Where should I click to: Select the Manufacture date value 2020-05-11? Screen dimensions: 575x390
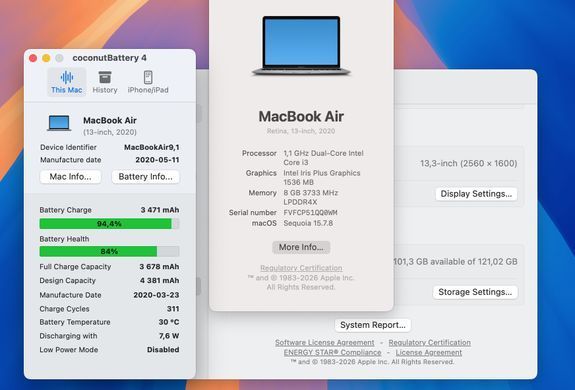157,160
